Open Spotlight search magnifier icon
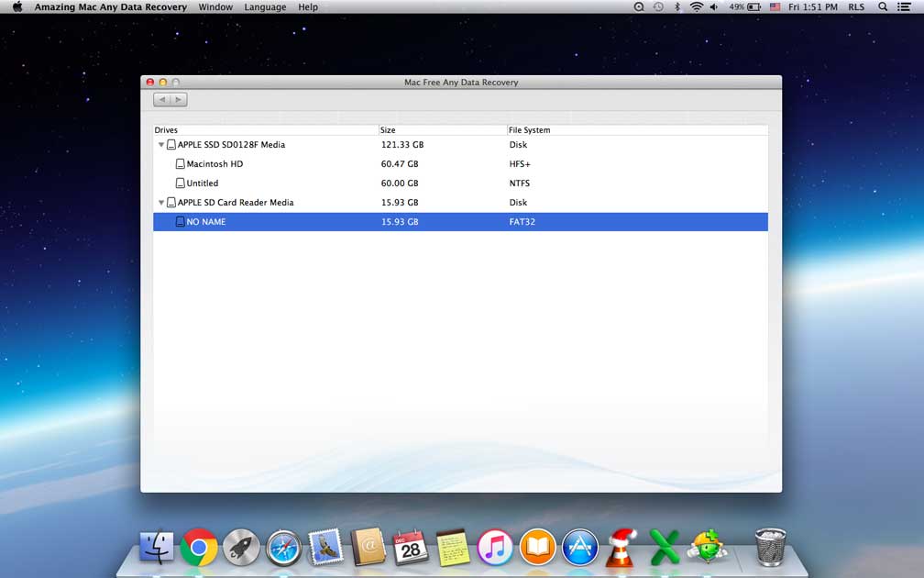 coord(883,7)
